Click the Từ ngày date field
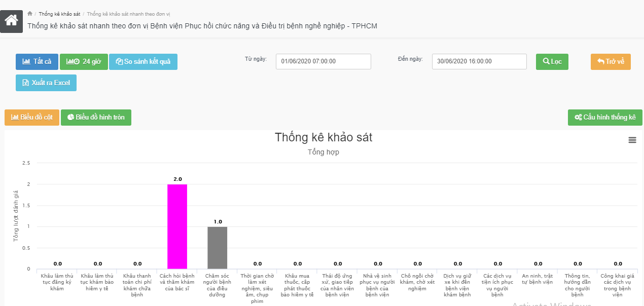Viewport: 644px width, 306px height. tap(324, 61)
